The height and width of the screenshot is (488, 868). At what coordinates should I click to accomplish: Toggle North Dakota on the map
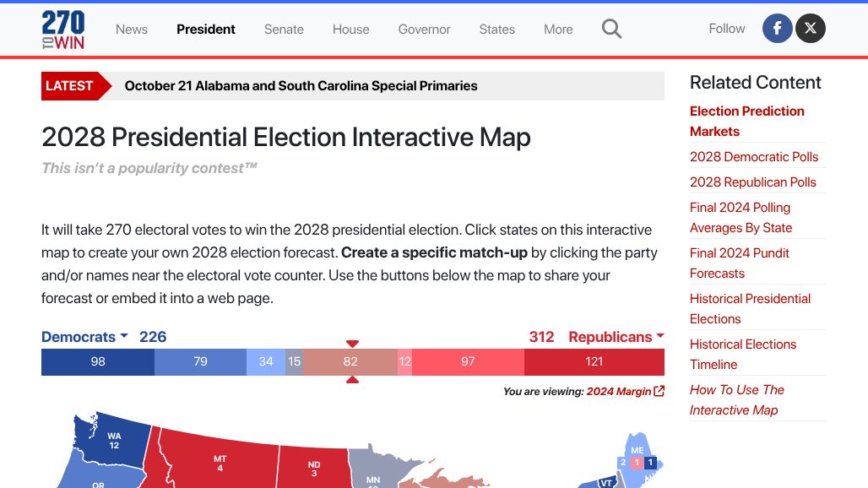[x=313, y=468]
